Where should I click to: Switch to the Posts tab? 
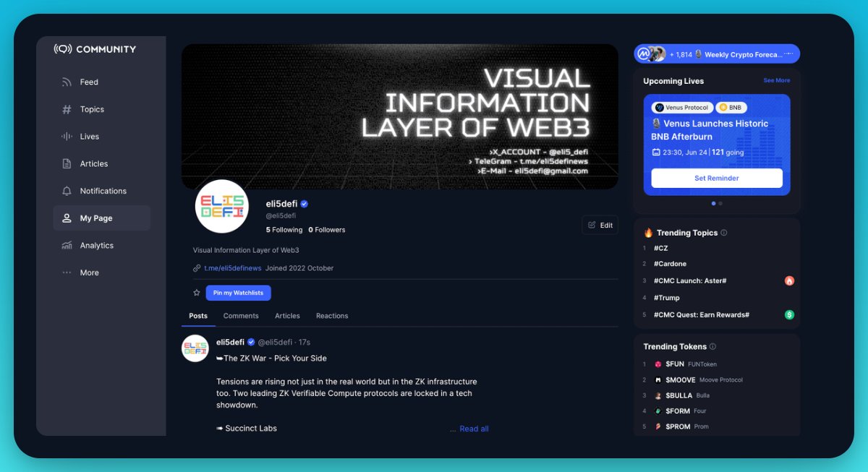pyautogui.click(x=198, y=316)
